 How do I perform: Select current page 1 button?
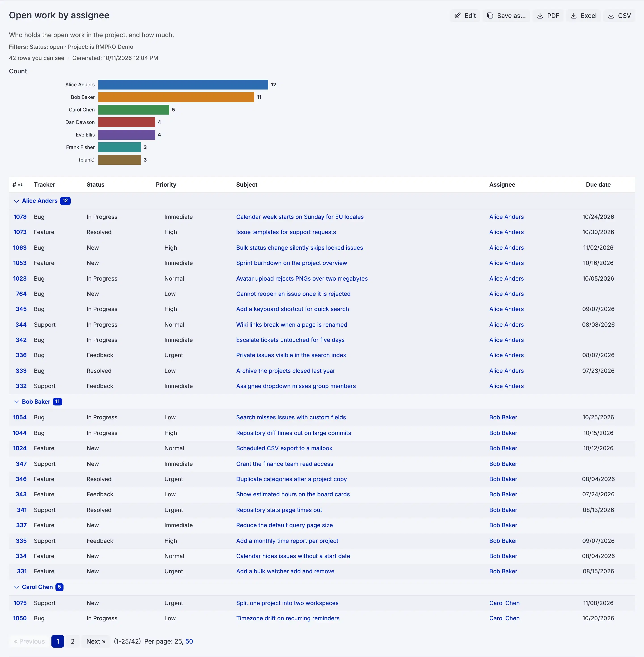click(57, 641)
